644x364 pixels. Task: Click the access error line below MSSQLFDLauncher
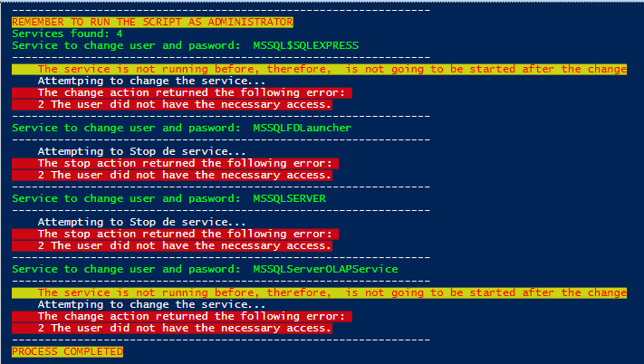(x=172, y=176)
